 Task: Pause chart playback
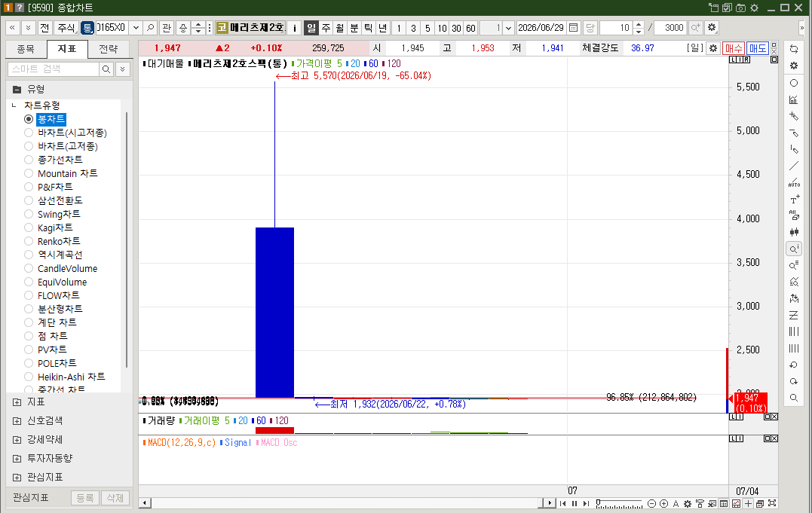[575, 504]
